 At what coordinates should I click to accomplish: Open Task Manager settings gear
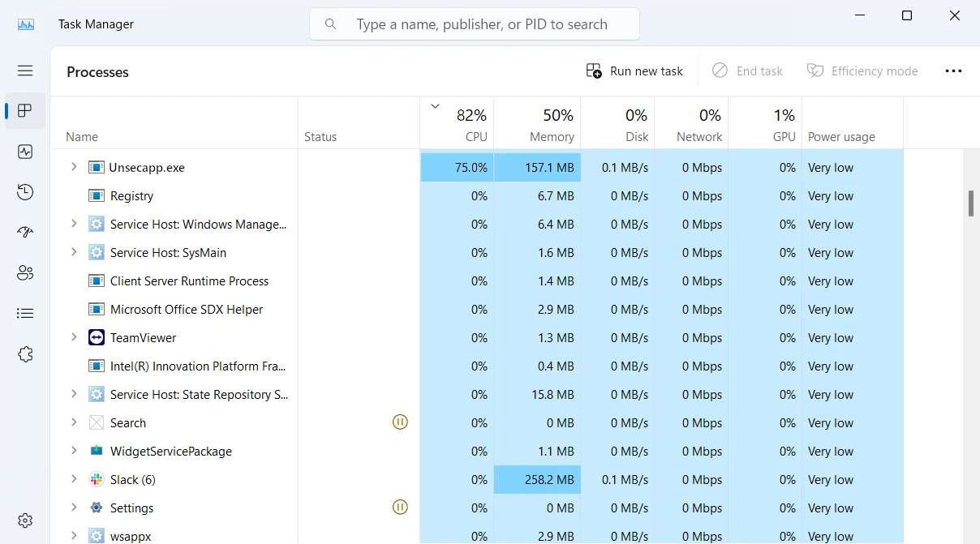click(25, 520)
